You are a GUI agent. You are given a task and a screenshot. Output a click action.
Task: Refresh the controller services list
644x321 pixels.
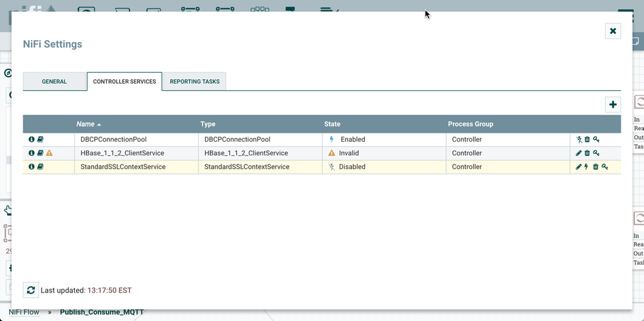click(x=31, y=290)
